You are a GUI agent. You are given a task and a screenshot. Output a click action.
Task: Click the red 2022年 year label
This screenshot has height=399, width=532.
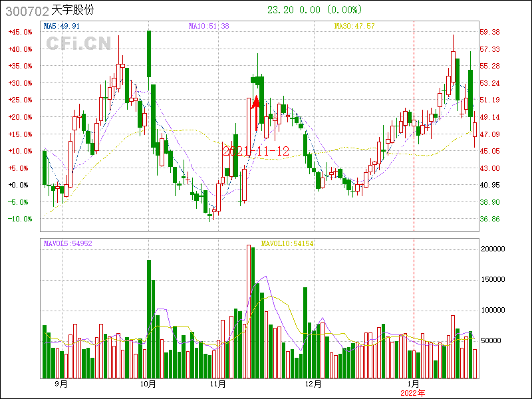(x=412, y=393)
